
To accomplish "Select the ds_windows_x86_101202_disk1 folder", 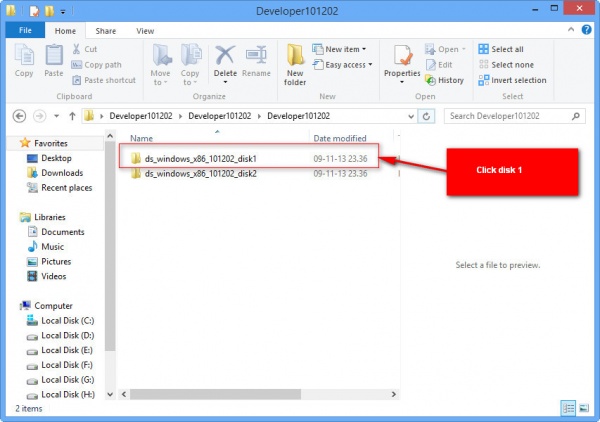I will click(x=201, y=159).
